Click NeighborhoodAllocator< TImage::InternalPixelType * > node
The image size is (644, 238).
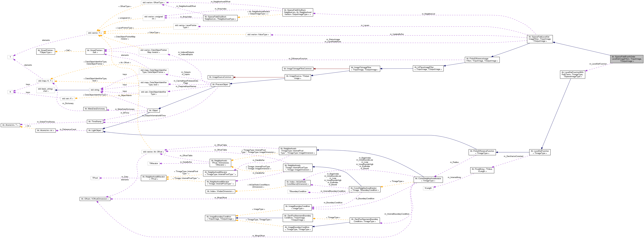220,183
